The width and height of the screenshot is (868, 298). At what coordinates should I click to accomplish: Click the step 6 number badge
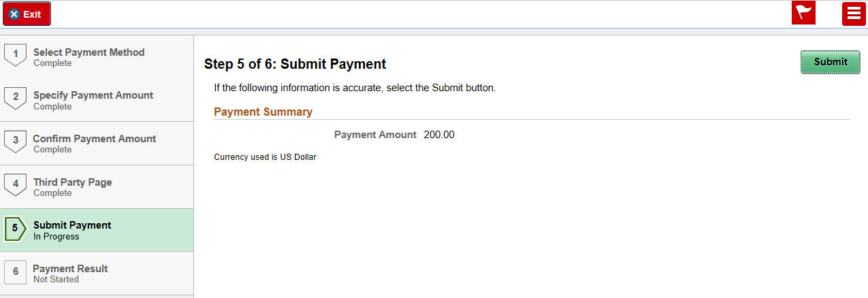[15, 271]
